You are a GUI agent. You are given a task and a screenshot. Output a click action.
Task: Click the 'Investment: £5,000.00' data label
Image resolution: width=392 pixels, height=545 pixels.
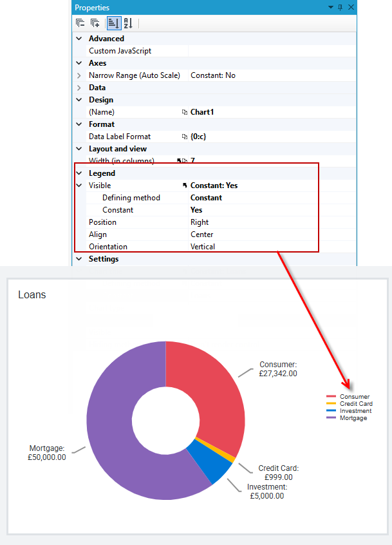pos(267,492)
